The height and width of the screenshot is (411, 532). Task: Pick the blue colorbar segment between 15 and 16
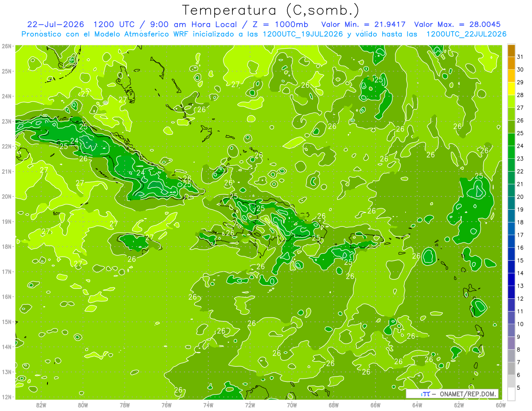point(511,254)
